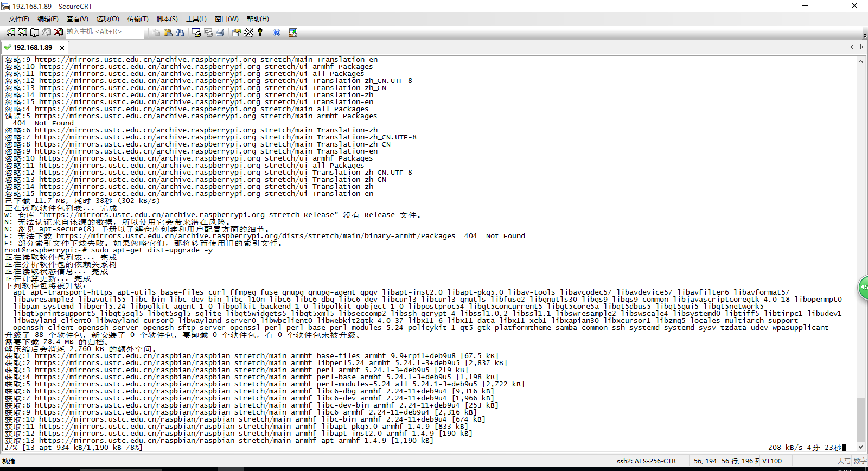Viewport: 868px width, 471px height.
Task: Open Session Options icon
Action: point(237,33)
